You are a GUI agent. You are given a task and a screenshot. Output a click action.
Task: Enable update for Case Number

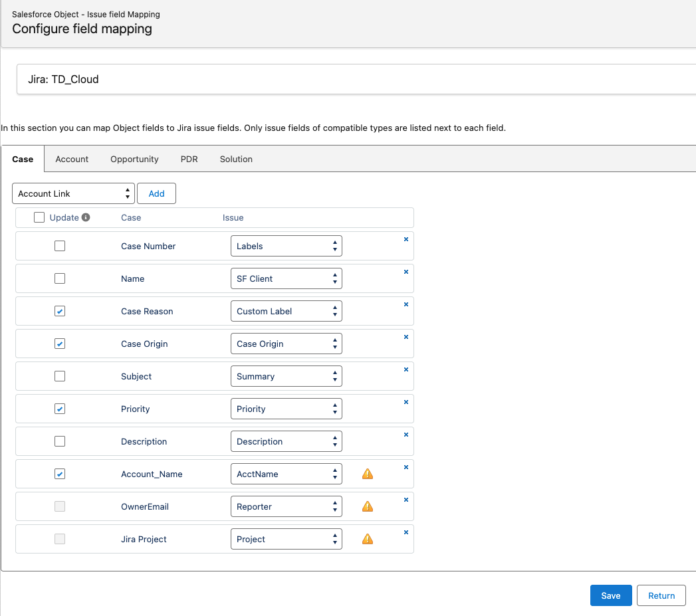tap(60, 246)
